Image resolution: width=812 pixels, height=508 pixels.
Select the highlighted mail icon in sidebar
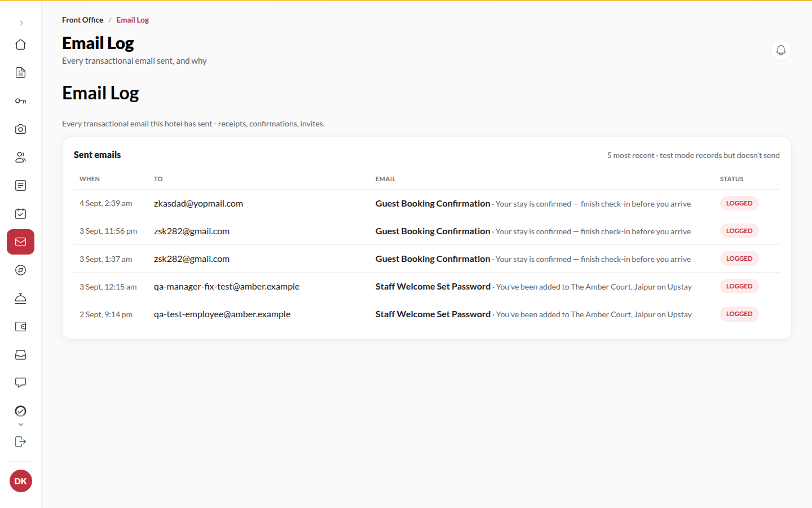[21, 242]
